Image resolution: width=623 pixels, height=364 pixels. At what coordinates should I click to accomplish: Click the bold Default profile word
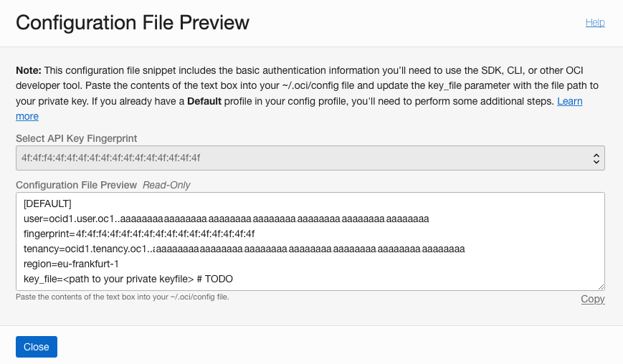pyautogui.click(x=204, y=101)
